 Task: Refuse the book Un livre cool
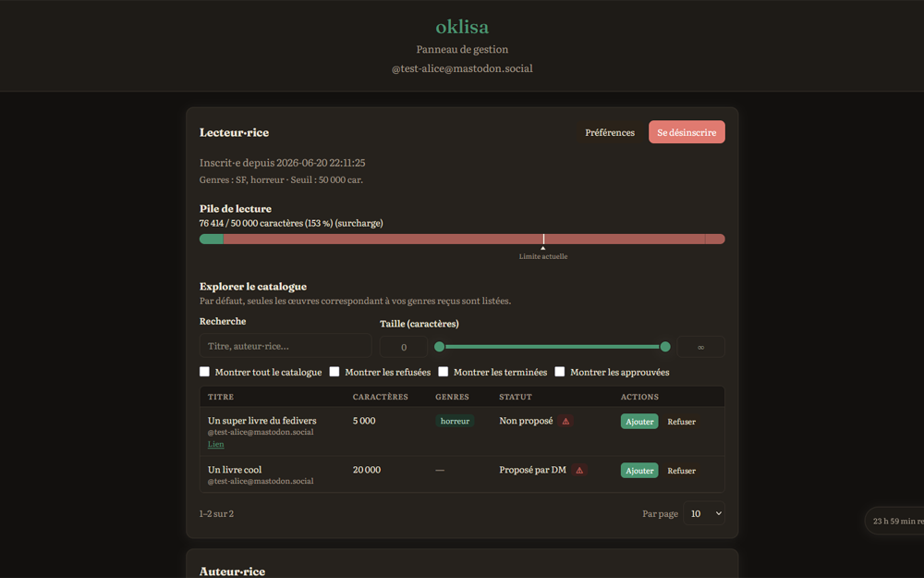click(681, 471)
